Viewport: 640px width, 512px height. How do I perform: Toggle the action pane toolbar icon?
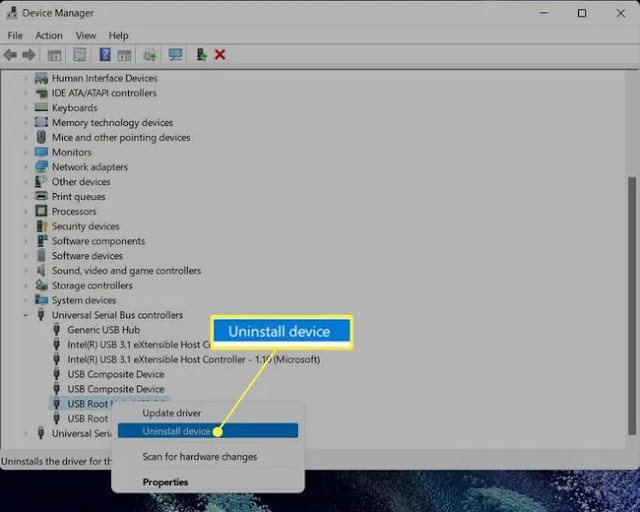pyautogui.click(x=124, y=55)
